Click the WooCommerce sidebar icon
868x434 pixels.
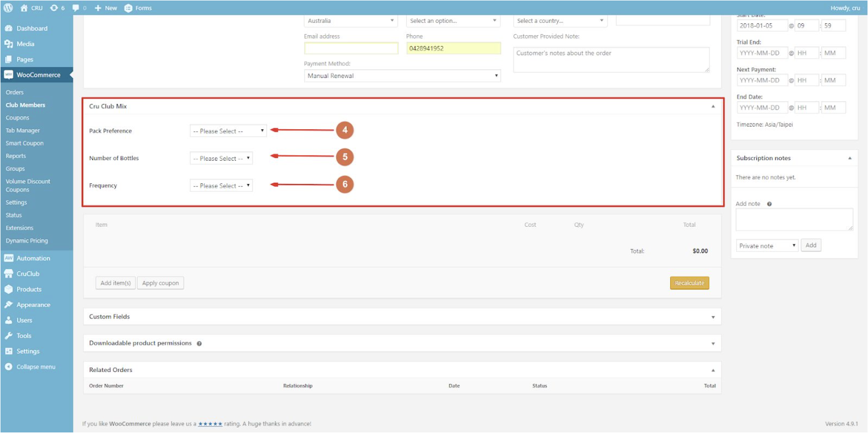pos(8,75)
